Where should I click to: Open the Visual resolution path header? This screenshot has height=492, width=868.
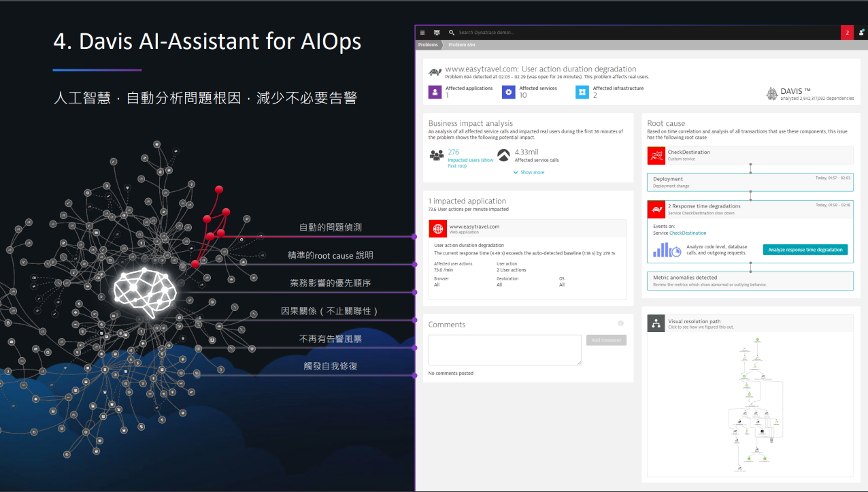point(750,323)
